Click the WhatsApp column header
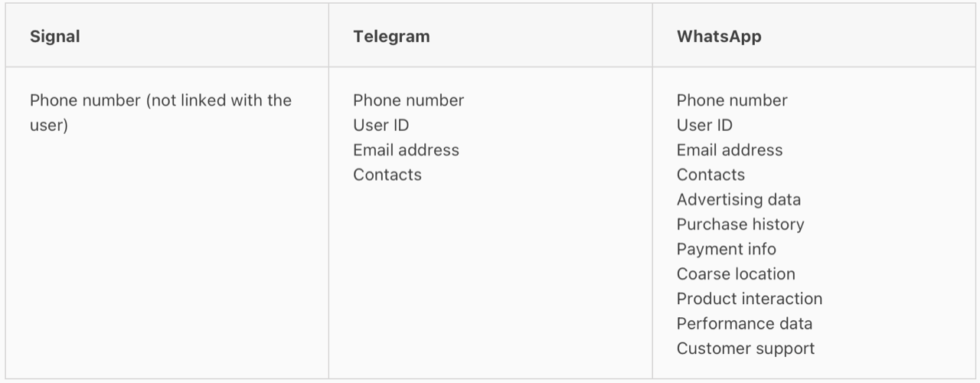Viewport: 980px width, 383px height. [719, 37]
